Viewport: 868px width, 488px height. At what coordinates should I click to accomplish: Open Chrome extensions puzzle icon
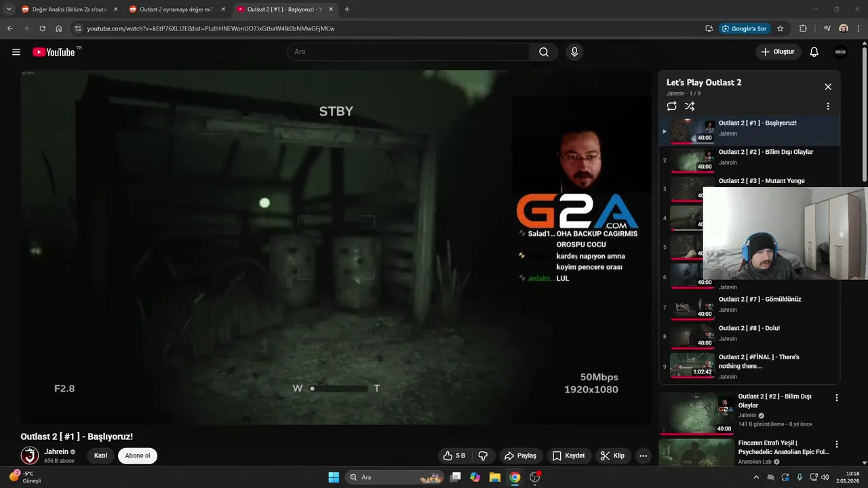coord(804,28)
